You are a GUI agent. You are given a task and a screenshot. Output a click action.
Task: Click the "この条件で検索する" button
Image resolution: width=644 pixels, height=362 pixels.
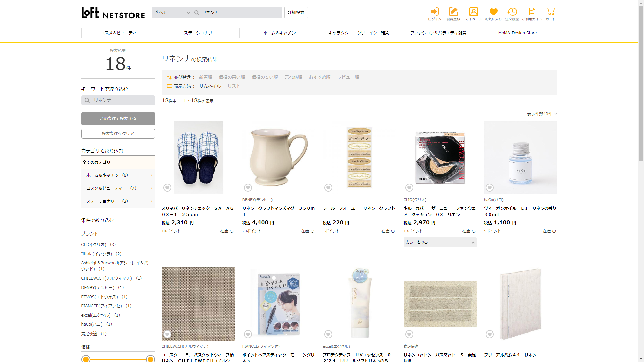click(x=118, y=119)
